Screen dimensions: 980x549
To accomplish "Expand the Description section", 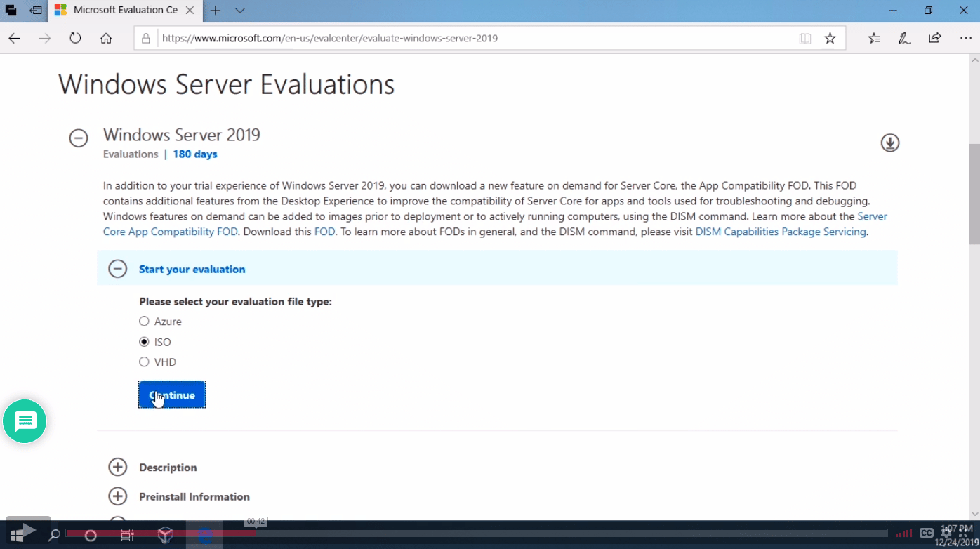I will tap(118, 468).
